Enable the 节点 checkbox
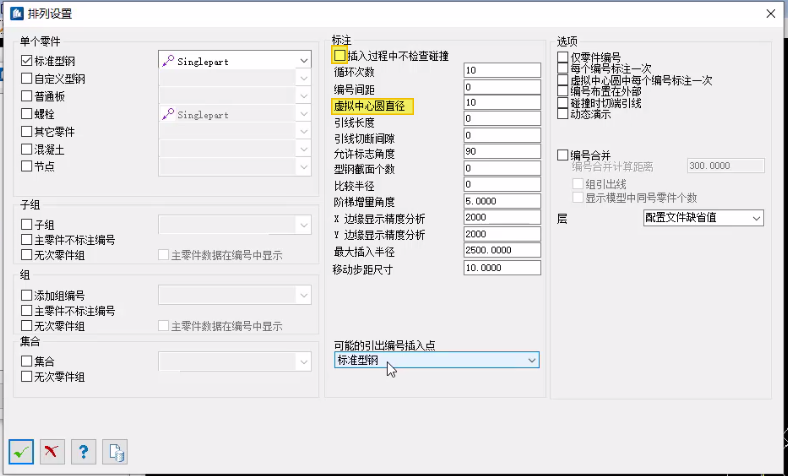This screenshot has height=476, width=788. pos(27,166)
